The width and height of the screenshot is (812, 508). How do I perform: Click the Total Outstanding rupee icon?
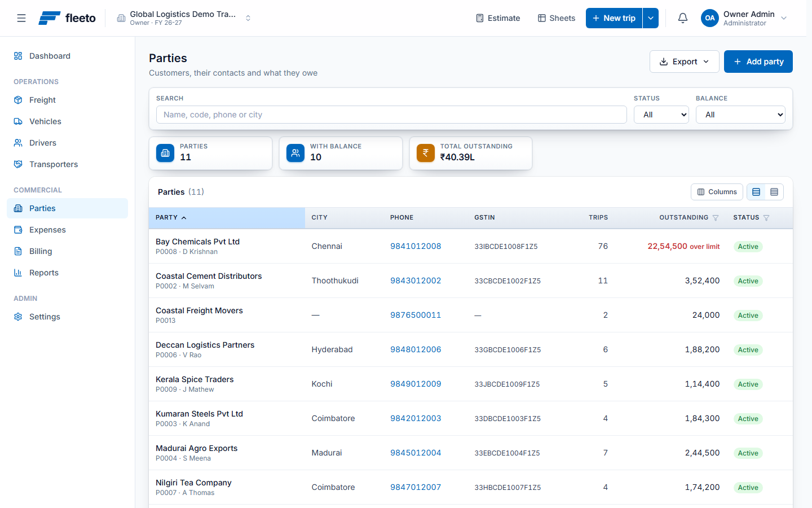[426, 153]
